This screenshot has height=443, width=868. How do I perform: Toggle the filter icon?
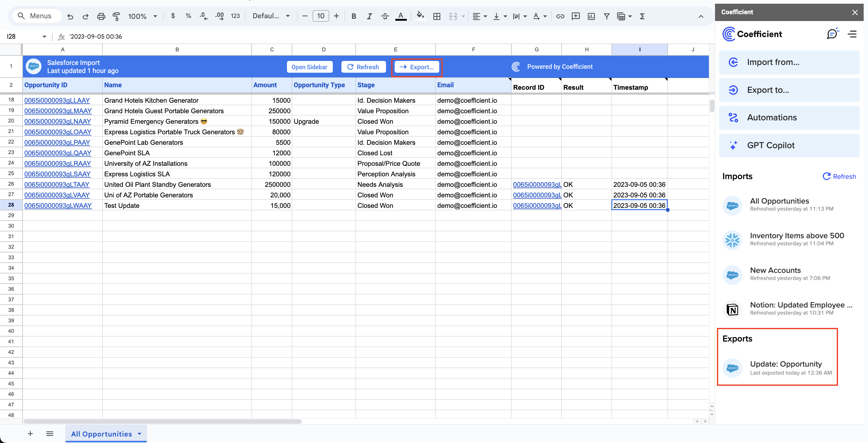pyautogui.click(x=606, y=16)
